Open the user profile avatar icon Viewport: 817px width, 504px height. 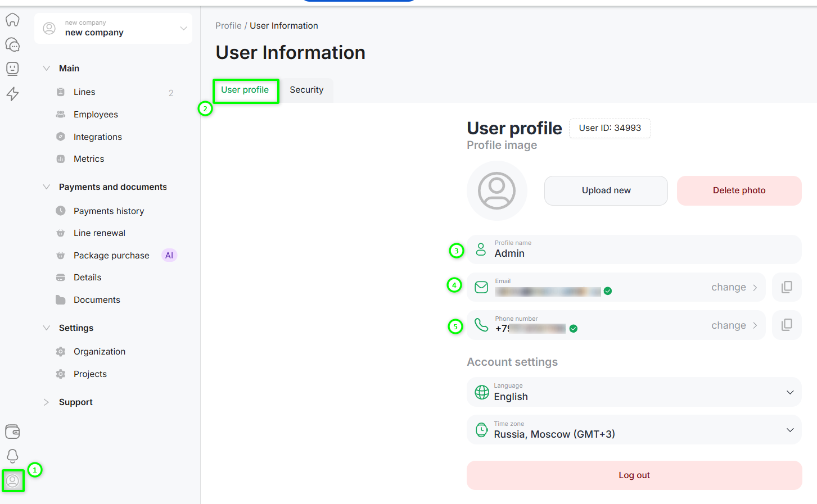[x=12, y=481]
